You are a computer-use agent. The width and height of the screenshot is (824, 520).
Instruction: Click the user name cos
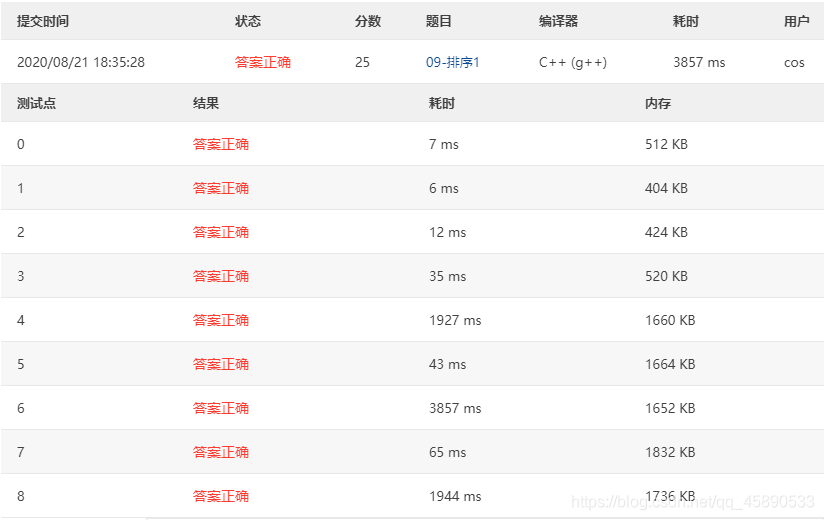(794, 63)
